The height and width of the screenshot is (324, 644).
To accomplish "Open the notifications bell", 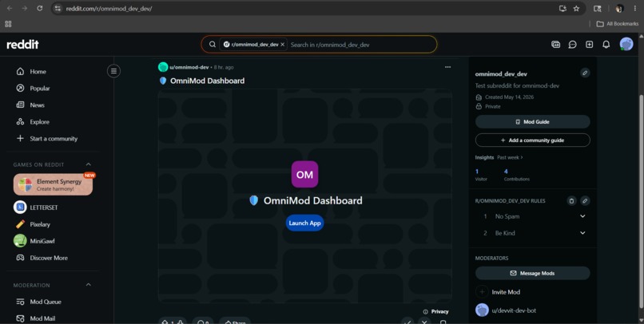I will 606,45.
